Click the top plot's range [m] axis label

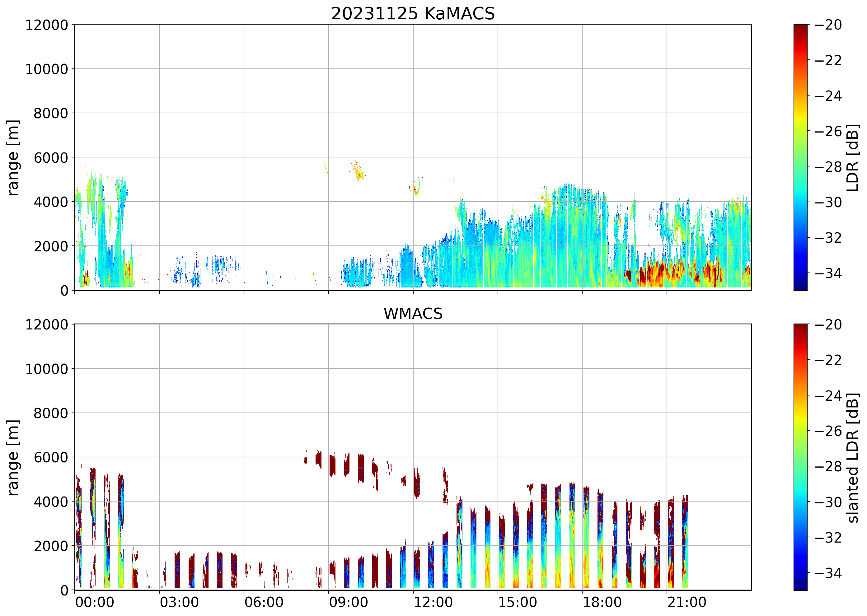click(x=13, y=157)
